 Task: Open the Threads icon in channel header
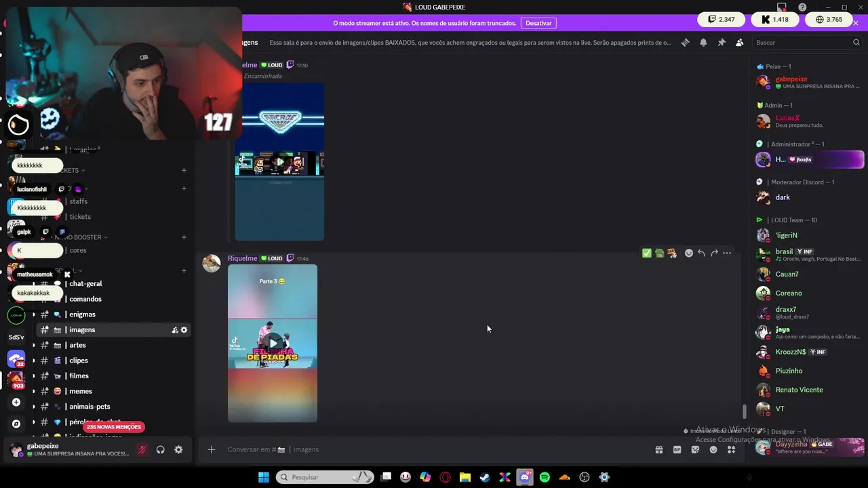pyautogui.click(x=685, y=42)
